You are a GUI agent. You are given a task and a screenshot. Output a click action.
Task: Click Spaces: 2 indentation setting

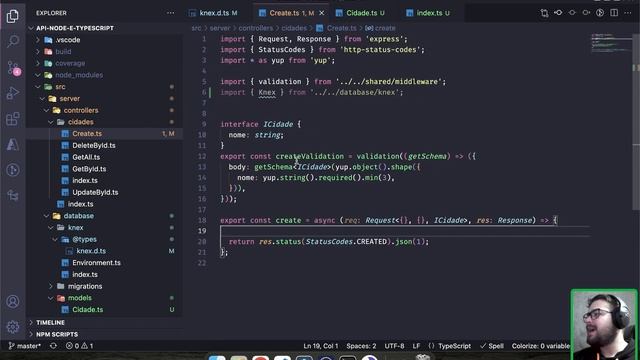pos(361,346)
